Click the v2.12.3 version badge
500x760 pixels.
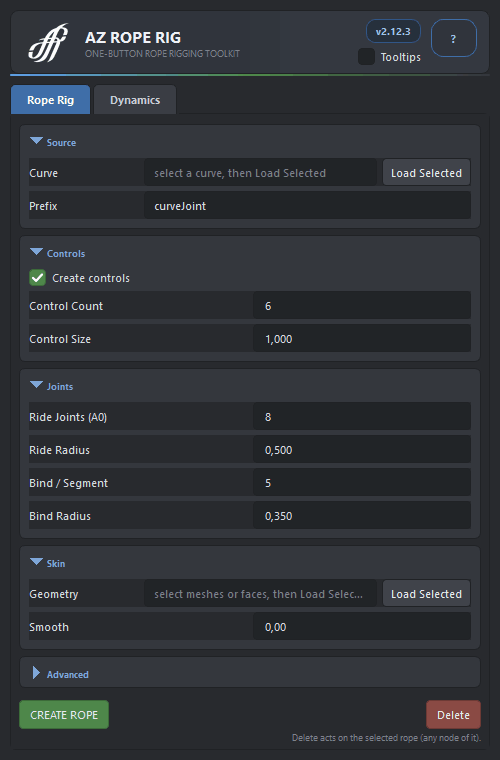pos(393,32)
